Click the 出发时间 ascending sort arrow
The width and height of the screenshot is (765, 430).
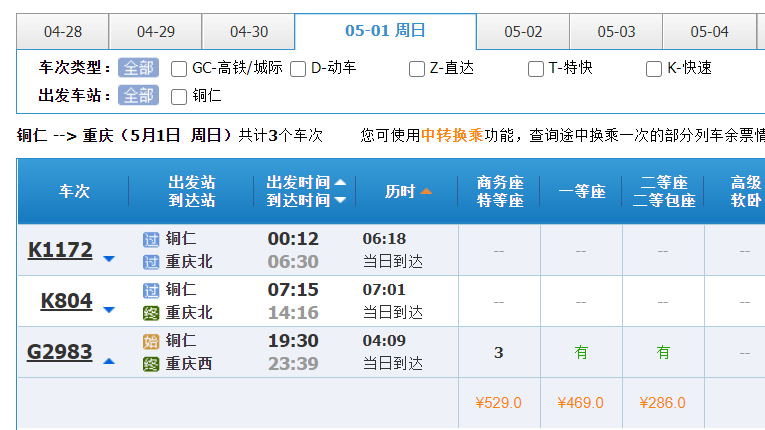[340, 183]
